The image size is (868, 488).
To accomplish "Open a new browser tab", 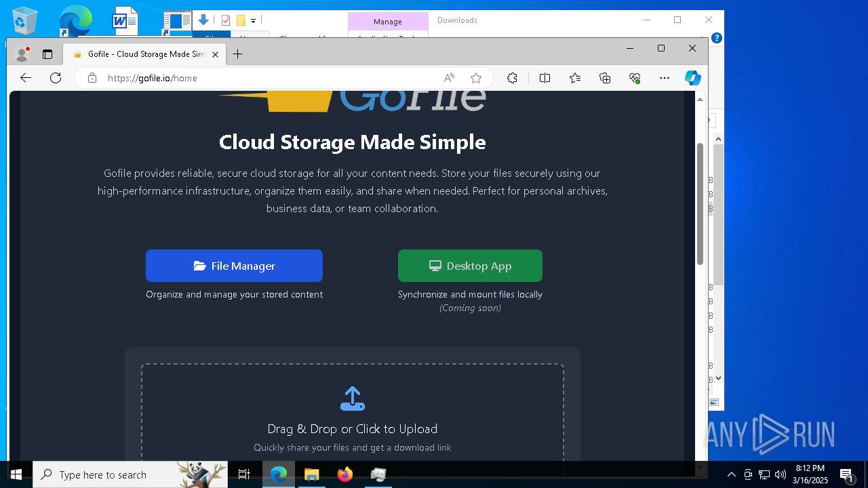I will [x=237, y=54].
